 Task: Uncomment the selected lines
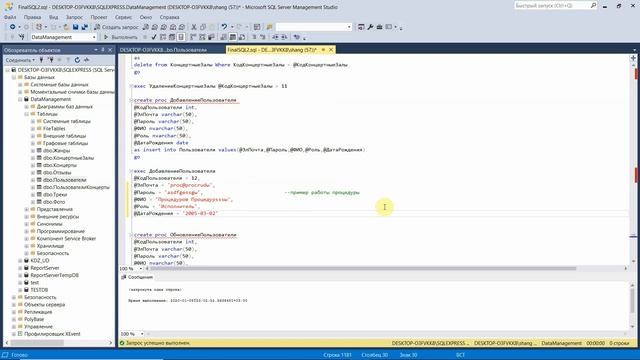click(x=262, y=37)
